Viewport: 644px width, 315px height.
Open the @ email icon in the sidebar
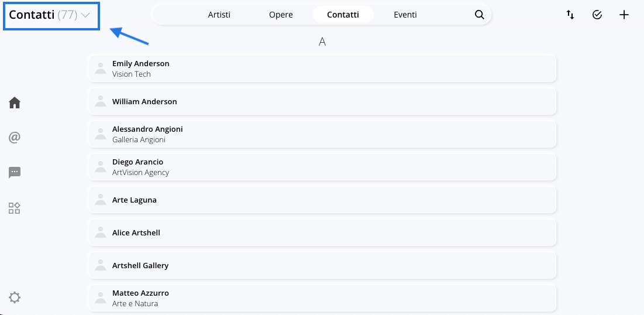tap(15, 138)
